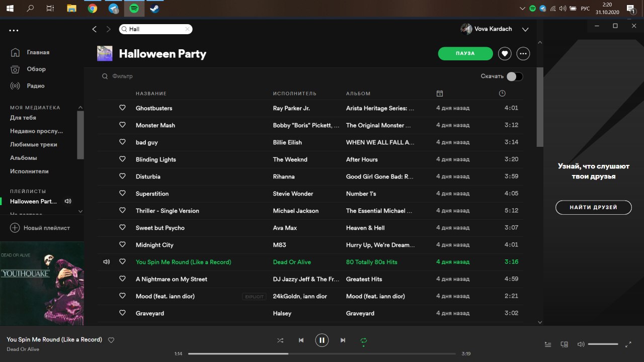644x362 pixels.
Task: Select Halloween Party playlist in sidebar
Action: pyautogui.click(x=34, y=201)
